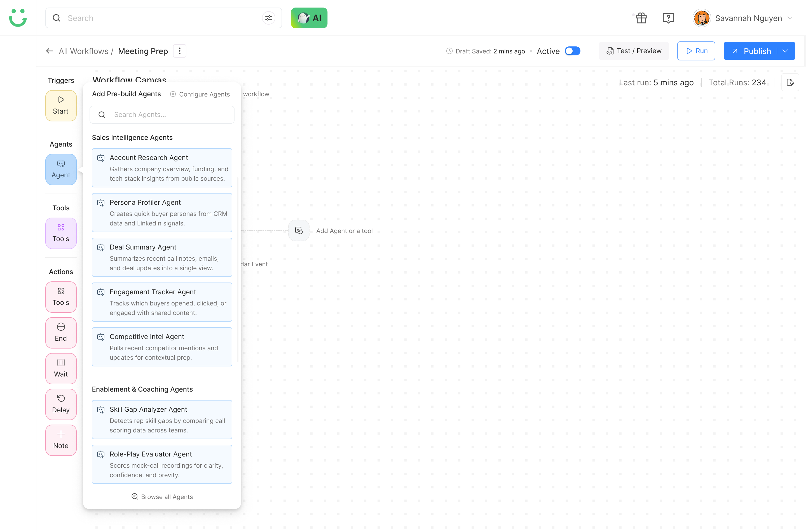Click the Last run: 5 mins ago text
Image resolution: width=806 pixels, height=532 pixels.
pyautogui.click(x=656, y=83)
